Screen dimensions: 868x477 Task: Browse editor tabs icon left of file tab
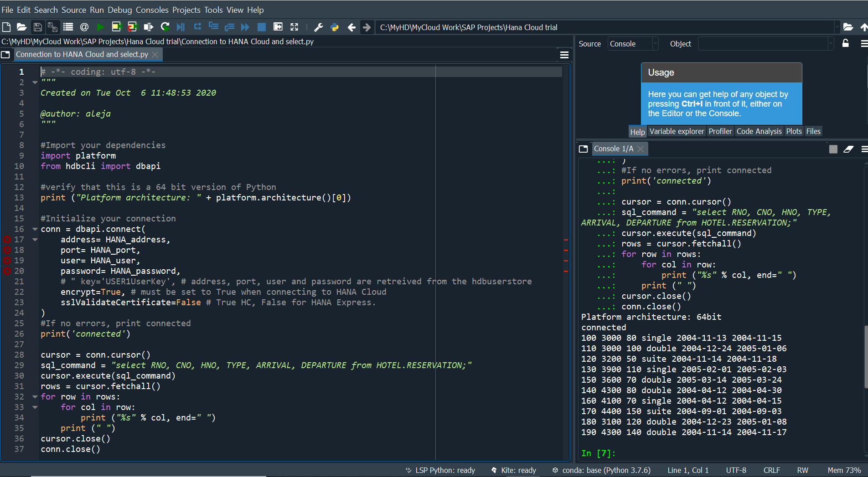coord(5,55)
